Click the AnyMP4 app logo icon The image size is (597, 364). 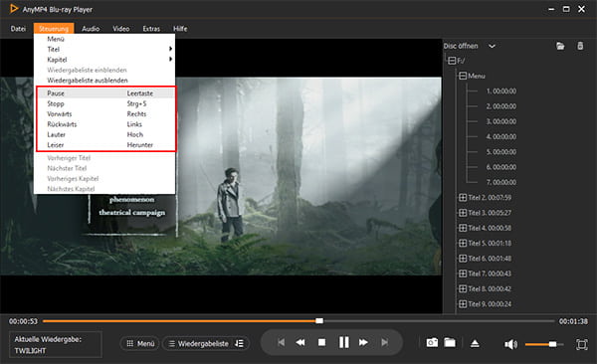point(13,9)
